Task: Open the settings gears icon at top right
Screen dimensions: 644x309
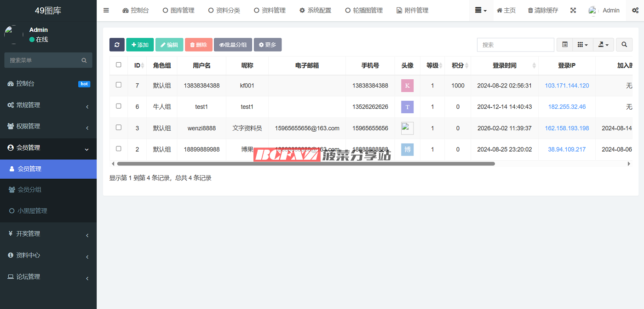Action: tap(635, 10)
